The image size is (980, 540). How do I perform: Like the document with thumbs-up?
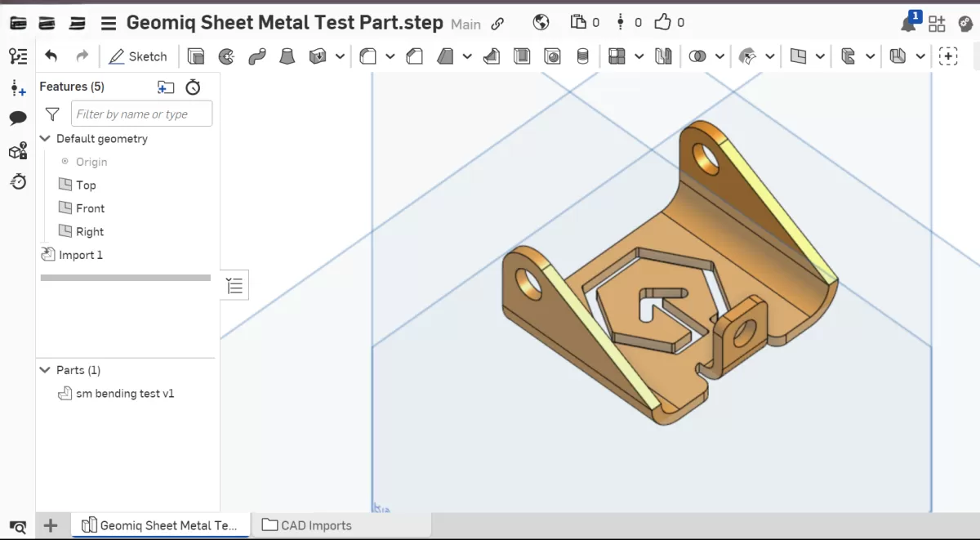coord(662,22)
